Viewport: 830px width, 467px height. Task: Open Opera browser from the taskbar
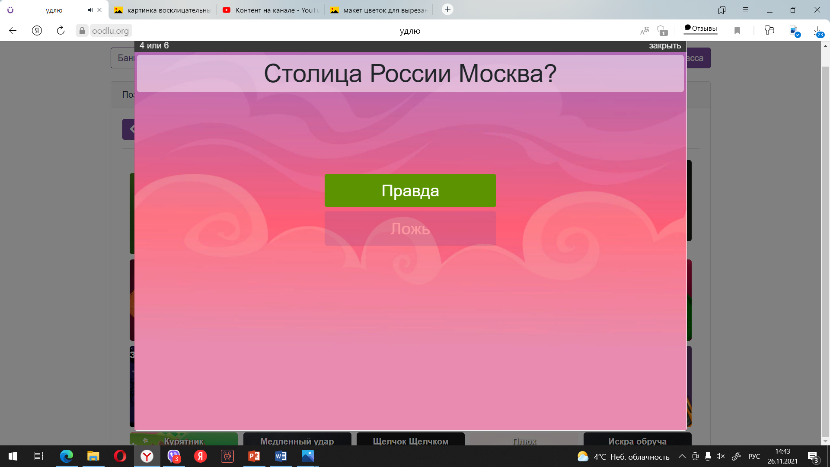(x=120, y=456)
